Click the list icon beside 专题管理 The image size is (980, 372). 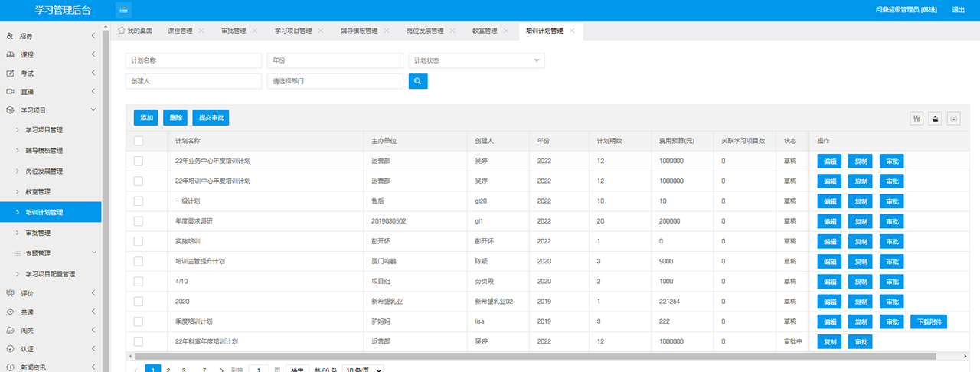point(18,253)
